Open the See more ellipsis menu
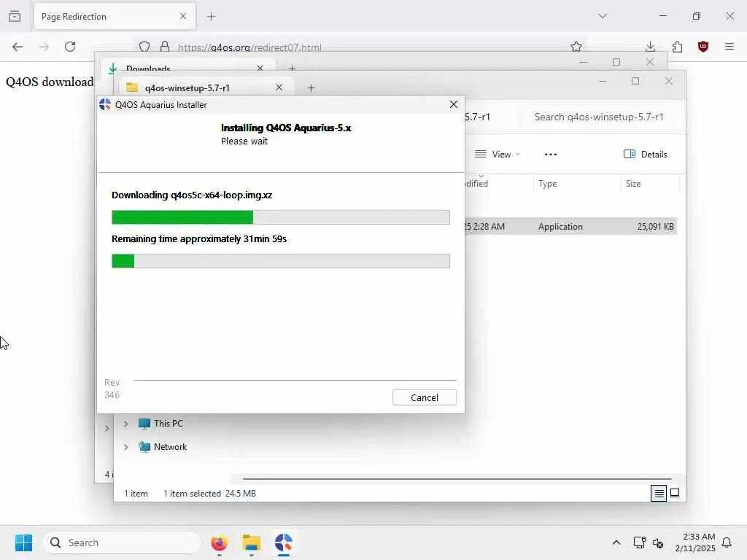The image size is (747, 560). pos(551,155)
